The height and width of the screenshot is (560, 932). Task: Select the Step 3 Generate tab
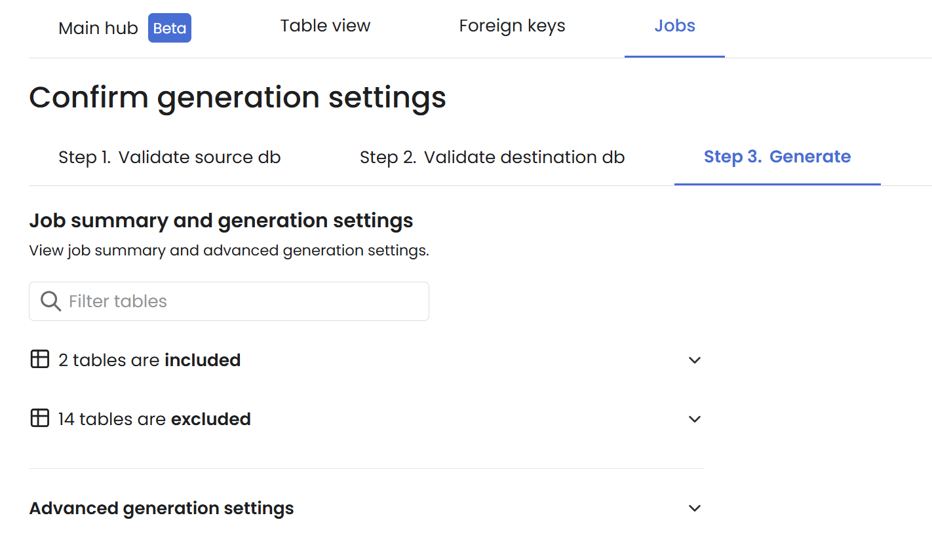tap(777, 157)
